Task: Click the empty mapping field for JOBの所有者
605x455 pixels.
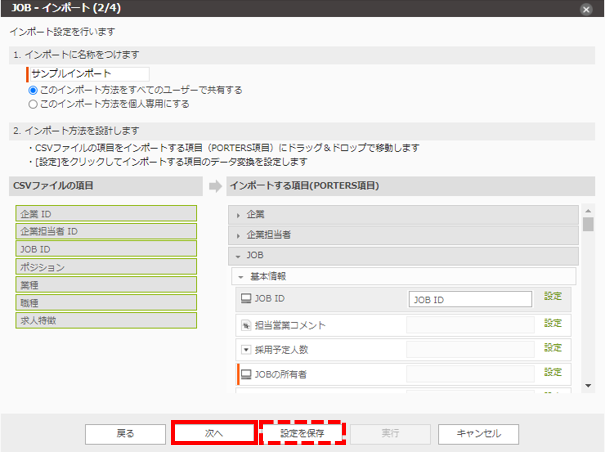Action: (470, 374)
